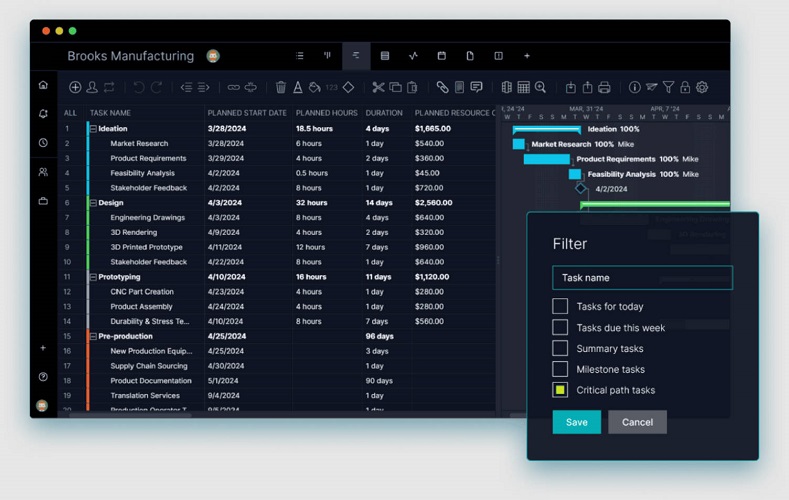Click the trash delete icon in toolbar
The image size is (789, 500).
(x=281, y=88)
